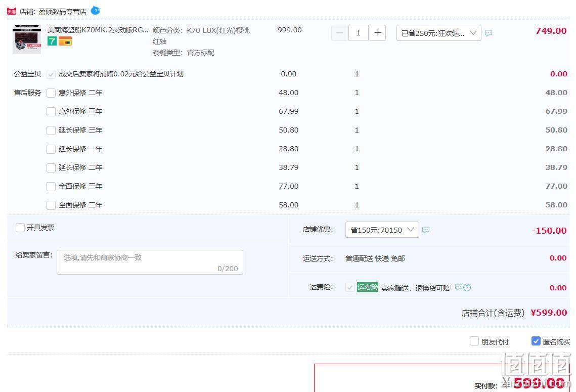Screen dimensions: 576x392
Task: Click the orange credit card icon under product title
Action: (x=65, y=41)
